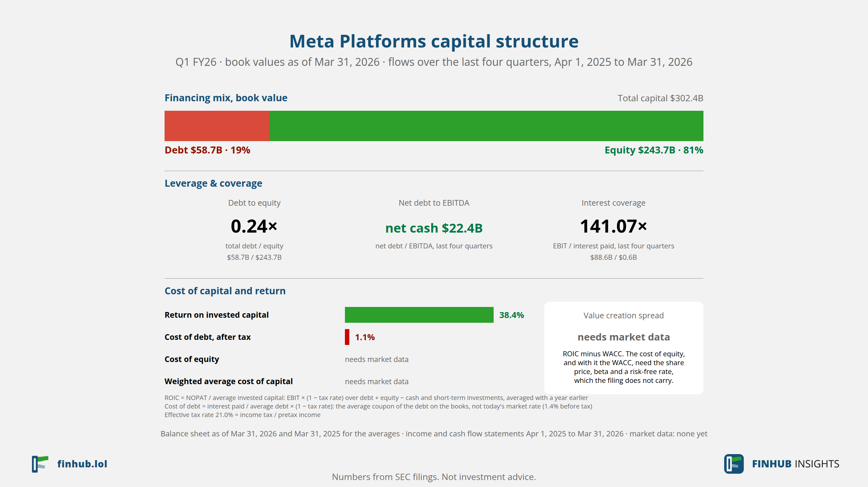
Task: Click the Interest coverage label
Action: [613, 203]
